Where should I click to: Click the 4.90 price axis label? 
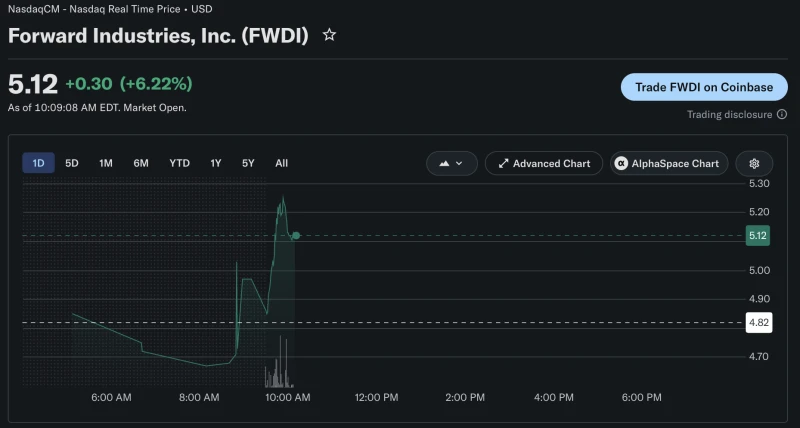tap(759, 299)
